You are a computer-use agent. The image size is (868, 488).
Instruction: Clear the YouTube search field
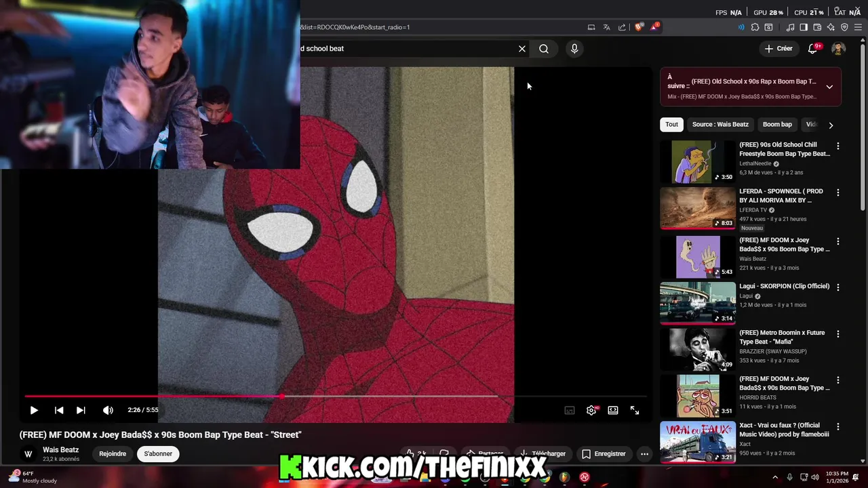click(x=522, y=49)
